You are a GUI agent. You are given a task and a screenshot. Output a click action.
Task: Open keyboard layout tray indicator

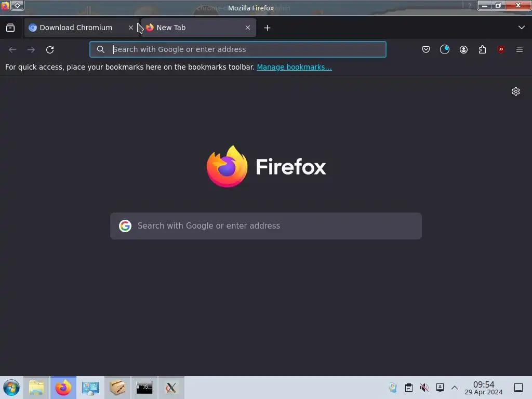(440, 388)
